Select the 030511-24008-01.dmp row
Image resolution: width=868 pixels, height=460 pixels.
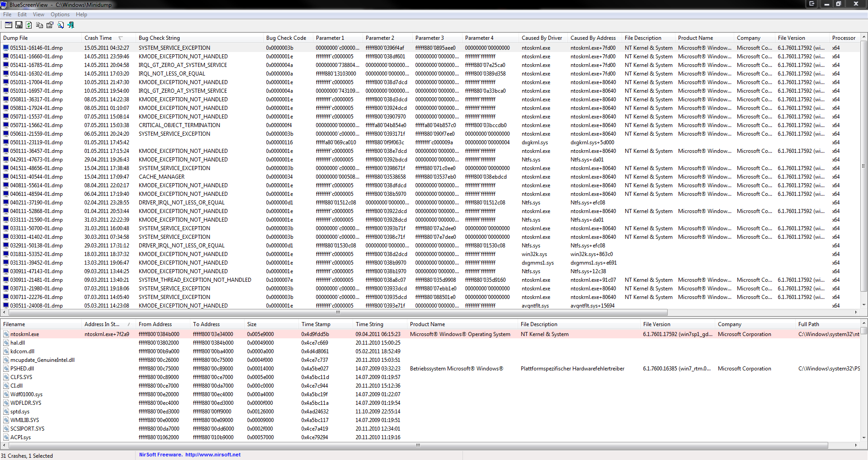(430, 306)
